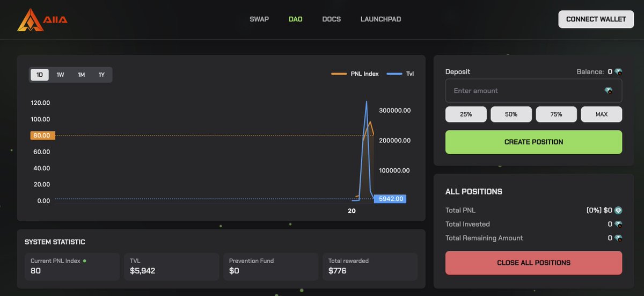Click the Prevention Fund value $0
644x296 pixels.
tap(234, 271)
